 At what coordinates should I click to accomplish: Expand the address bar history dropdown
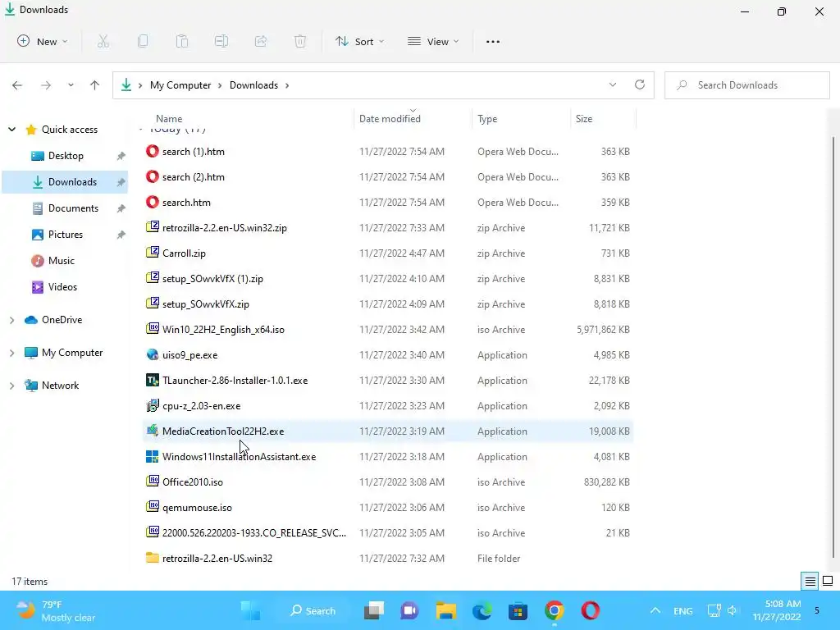click(x=612, y=84)
